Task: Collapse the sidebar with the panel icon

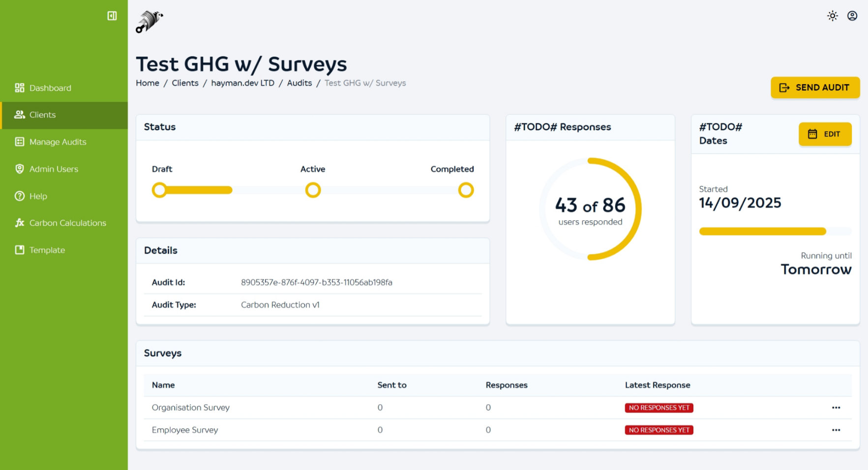Action: coord(112,16)
